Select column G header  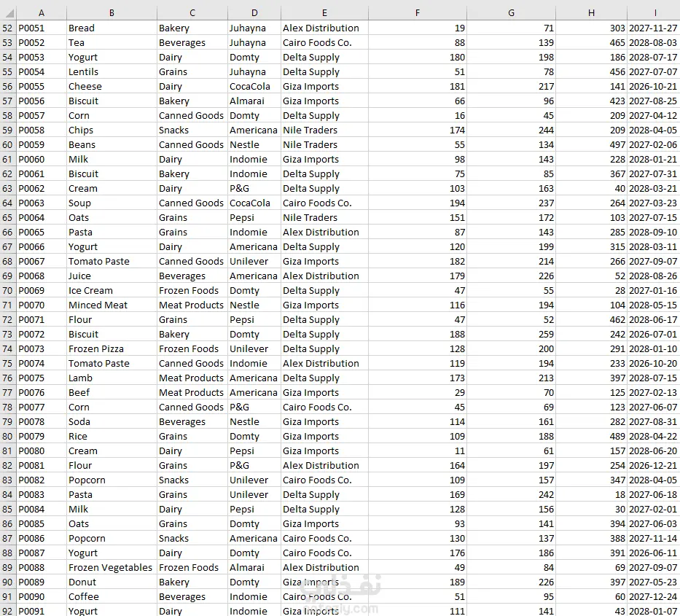click(512, 13)
